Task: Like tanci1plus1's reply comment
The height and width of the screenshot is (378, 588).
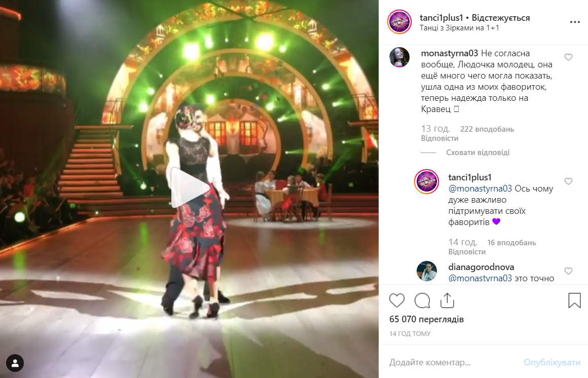Action: (x=569, y=181)
